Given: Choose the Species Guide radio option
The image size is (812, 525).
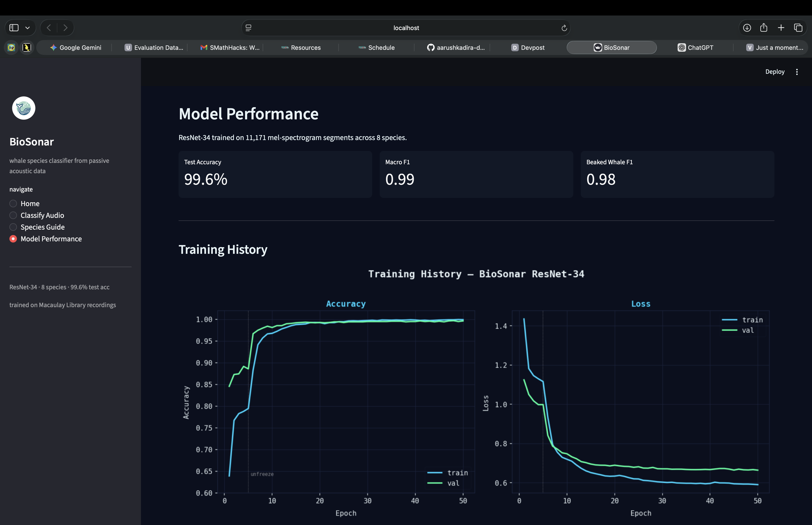Looking at the screenshot, I should click(13, 227).
